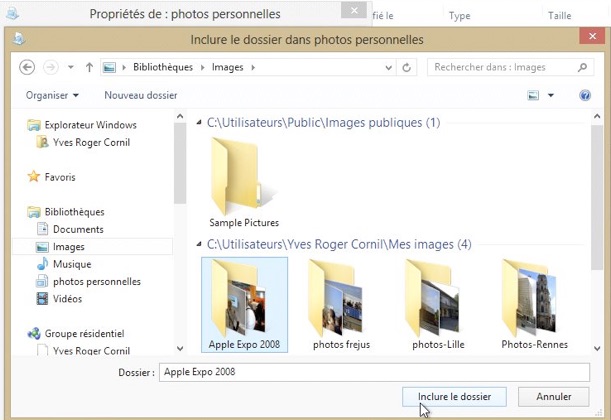Viewport: 611px width, 420px height.
Task: Open the Vidéos library
Action: point(67,299)
